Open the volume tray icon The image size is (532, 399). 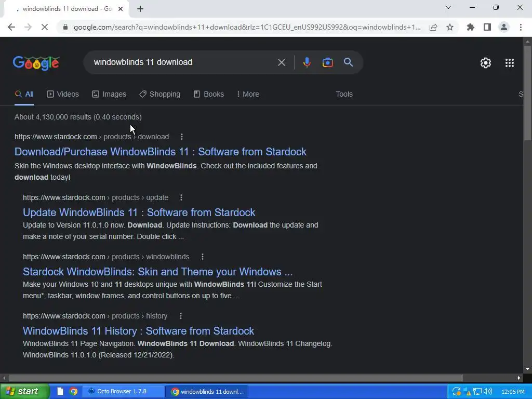488,392
